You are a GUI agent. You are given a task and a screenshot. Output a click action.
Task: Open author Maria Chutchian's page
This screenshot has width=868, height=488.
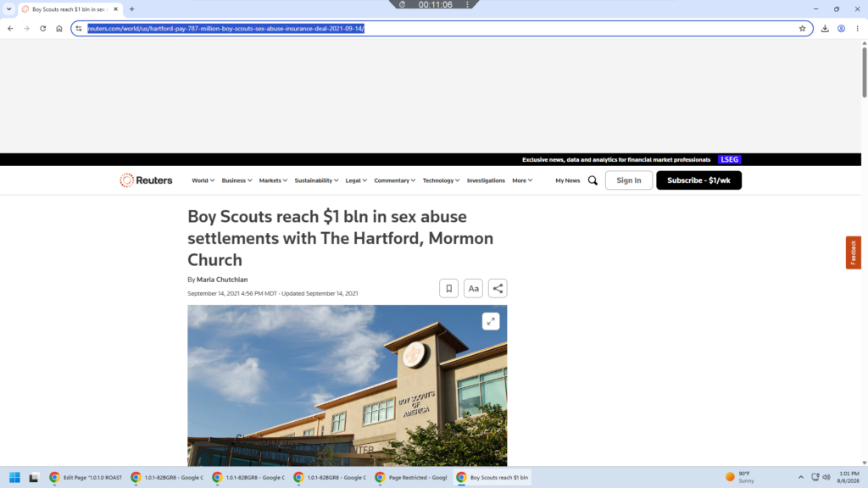[x=222, y=280]
